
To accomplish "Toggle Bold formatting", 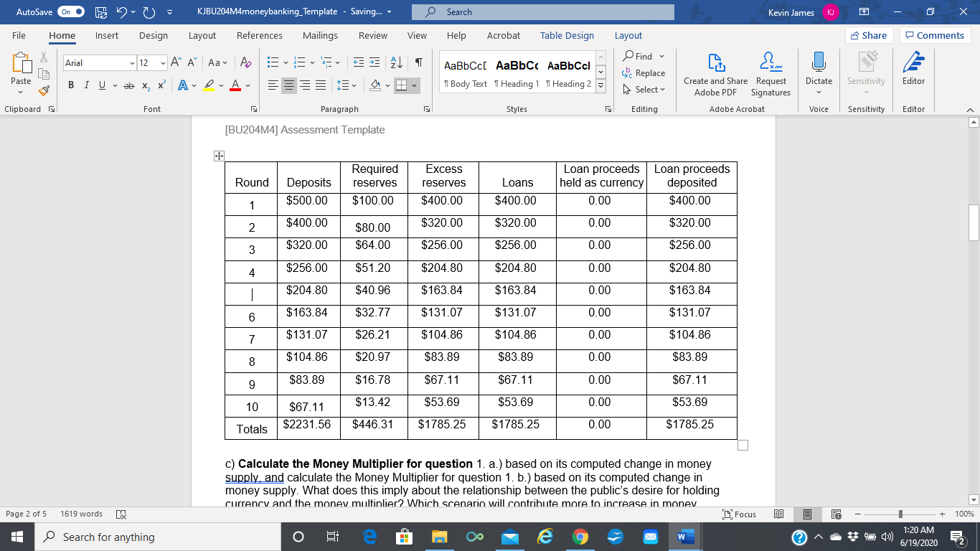I will pos(71,86).
